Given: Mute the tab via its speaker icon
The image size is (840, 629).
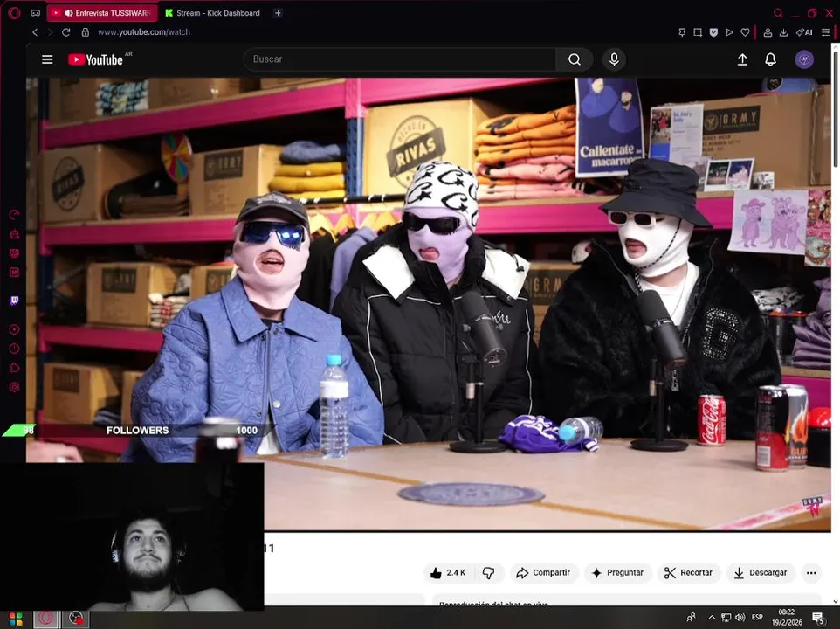Looking at the screenshot, I should (x=69, y=13).
